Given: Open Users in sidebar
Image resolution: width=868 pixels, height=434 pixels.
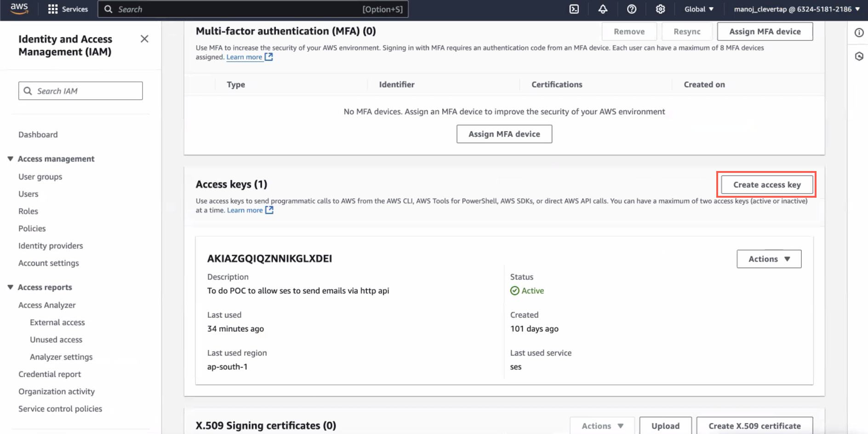Looking at the screenshot, I should coord(29,194).
